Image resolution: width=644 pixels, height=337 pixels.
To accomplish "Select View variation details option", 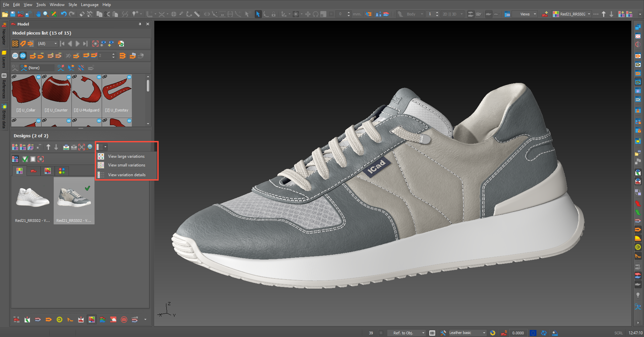I will pyautogui.click(x=127, y=175).
